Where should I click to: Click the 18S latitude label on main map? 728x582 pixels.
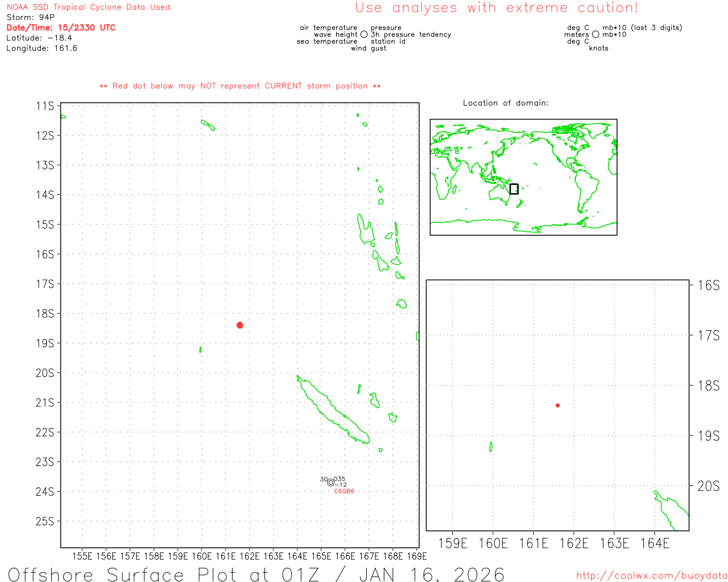coord(45,314)
